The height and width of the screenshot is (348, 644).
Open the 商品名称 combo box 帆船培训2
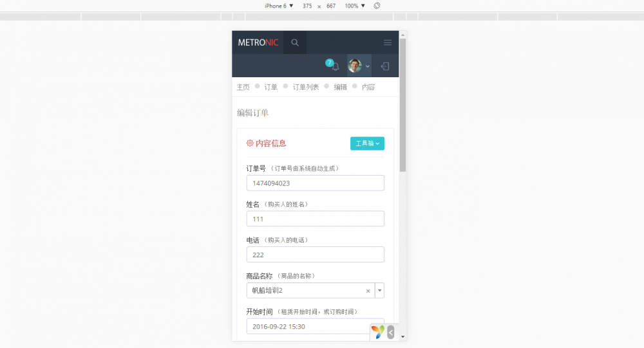coord(315,291)
